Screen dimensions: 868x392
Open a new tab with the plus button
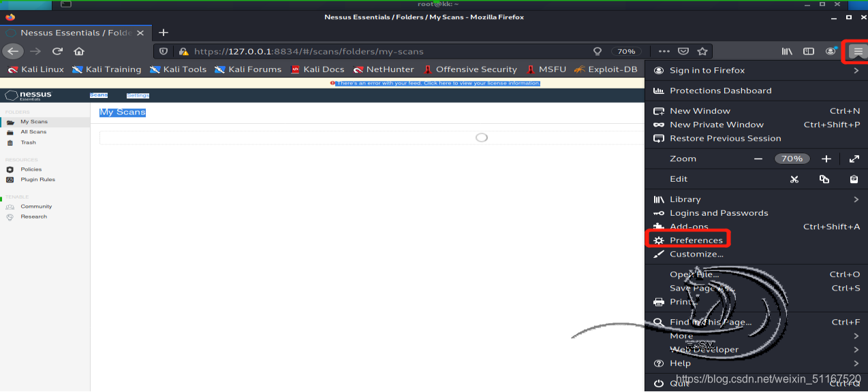pyautogui.click(x=164, y=33)
